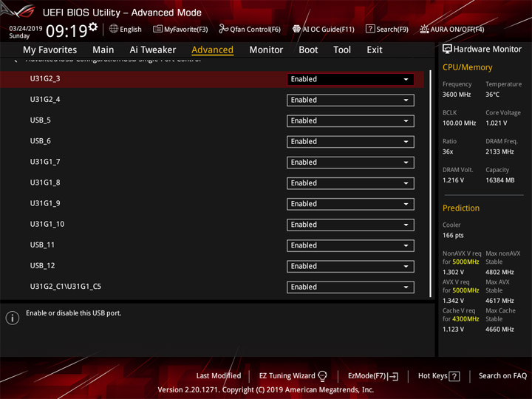Select the U31G1_7 row label
Viewport: 532px width, 399px height.
(45, 162)
